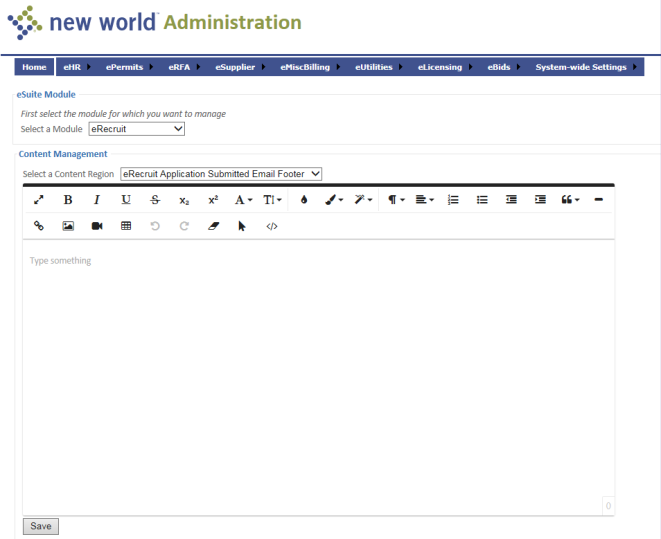661x539 pixels.
Task: Expand the Content Region dropdown
Action: pyautogui.click(x=221, y=174)
